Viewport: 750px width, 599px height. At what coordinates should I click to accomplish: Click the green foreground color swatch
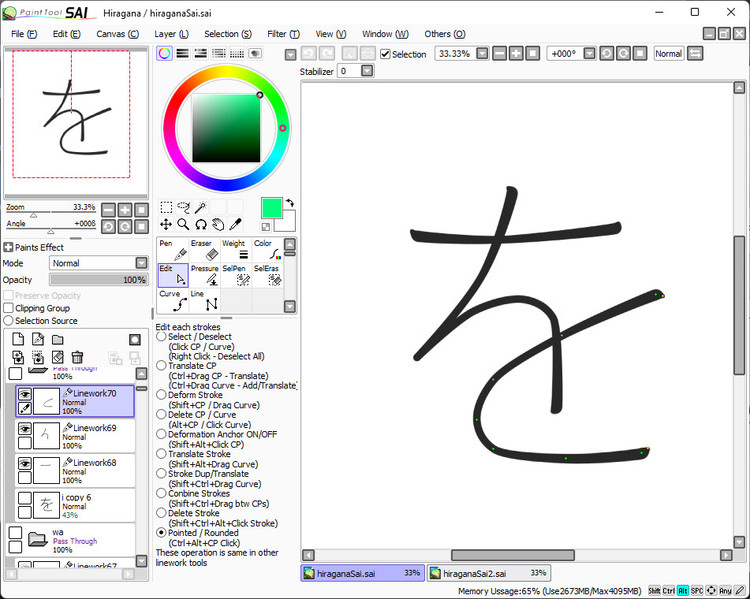[x=271, y=207]
